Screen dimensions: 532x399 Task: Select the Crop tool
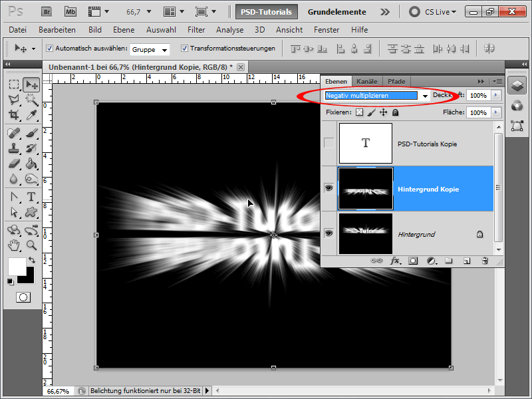14,115
